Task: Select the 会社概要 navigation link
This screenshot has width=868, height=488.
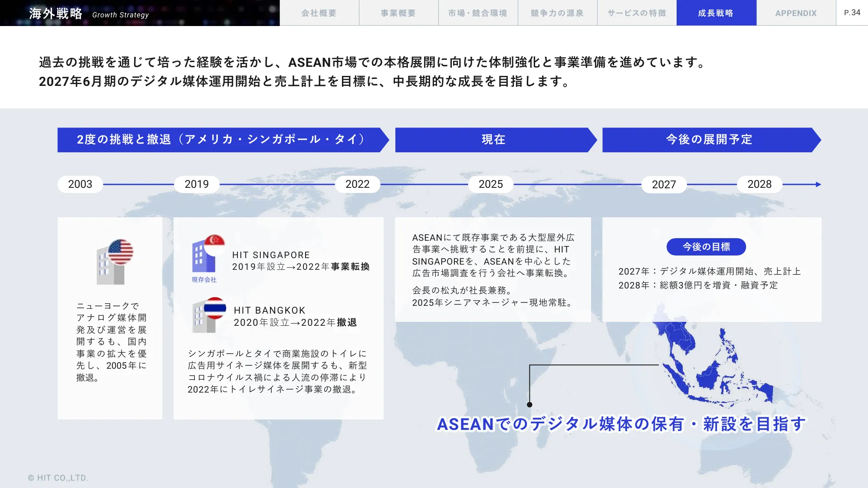Action: click(x=319, y=13)
